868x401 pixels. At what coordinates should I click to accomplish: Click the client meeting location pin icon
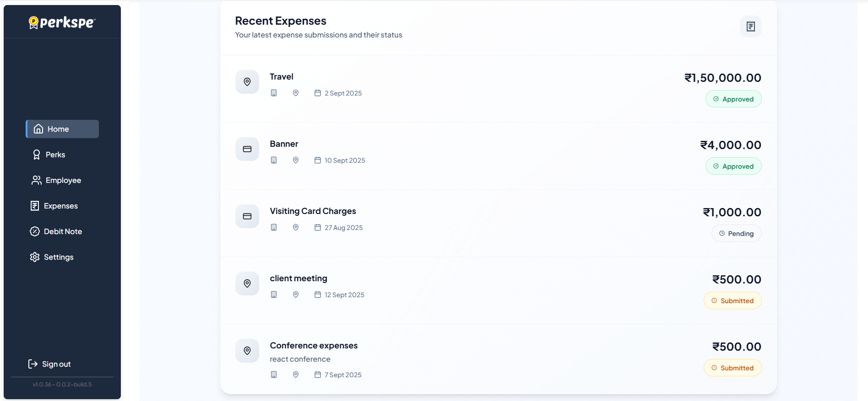247,283
